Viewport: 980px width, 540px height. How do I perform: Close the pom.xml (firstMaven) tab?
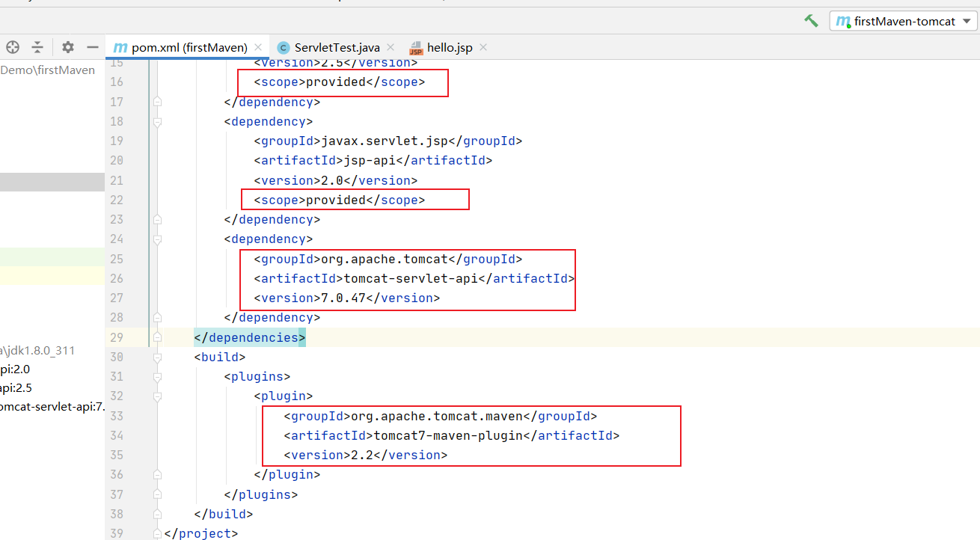click(x=258, y=47)
